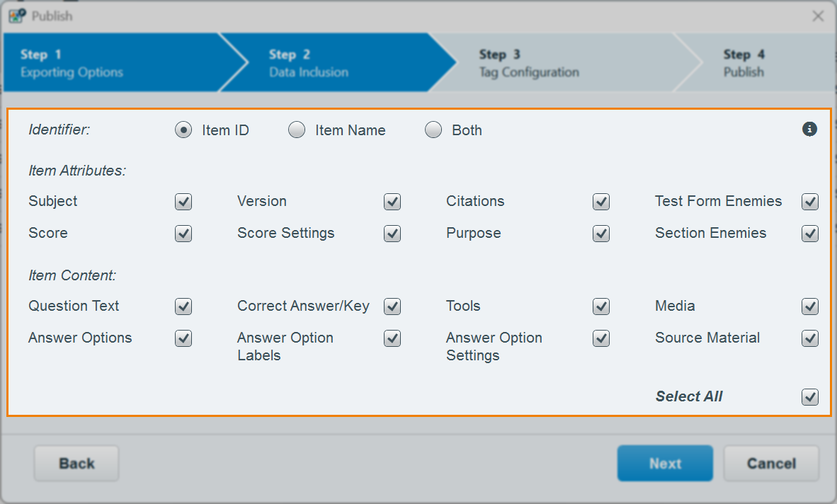Uncheck the Subject attribute checkbox
Viewport: 837px width, 504px height.
(183, 202)
